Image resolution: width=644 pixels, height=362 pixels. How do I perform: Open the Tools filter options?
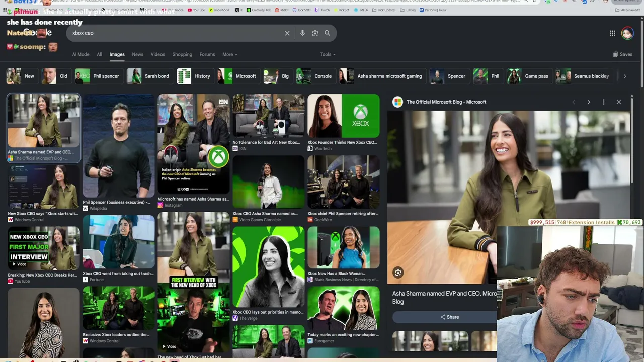point(328,54)
